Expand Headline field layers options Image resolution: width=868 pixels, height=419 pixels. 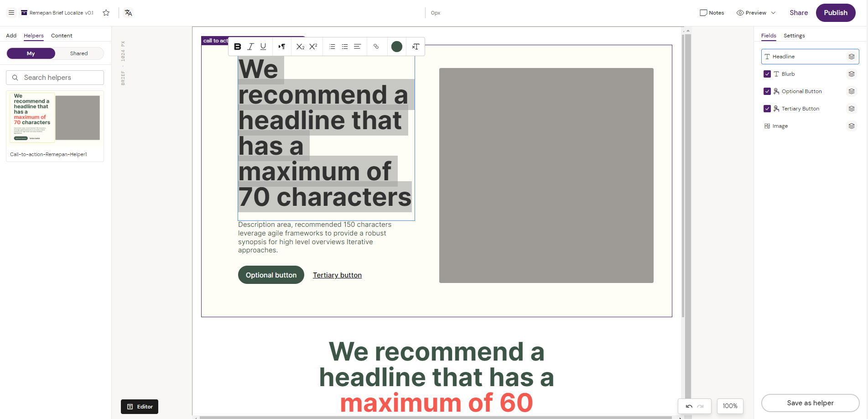pyautogui.click(x=851, y=57)
